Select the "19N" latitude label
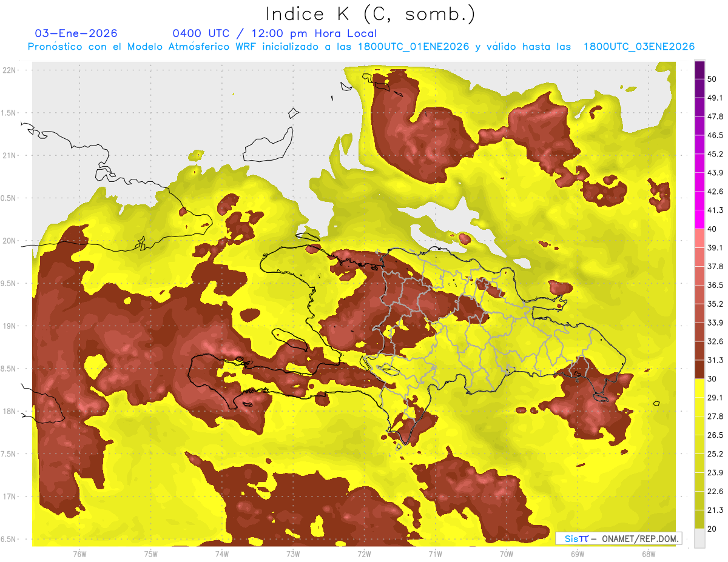The width and height of the screenshot is (728, 562). (9, 326)
